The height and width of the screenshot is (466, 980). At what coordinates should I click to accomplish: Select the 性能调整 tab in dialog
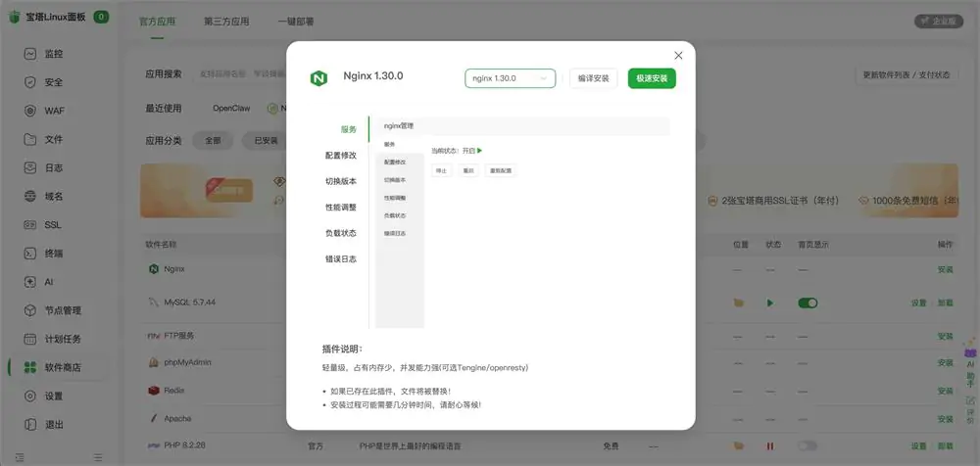point(341,207)
